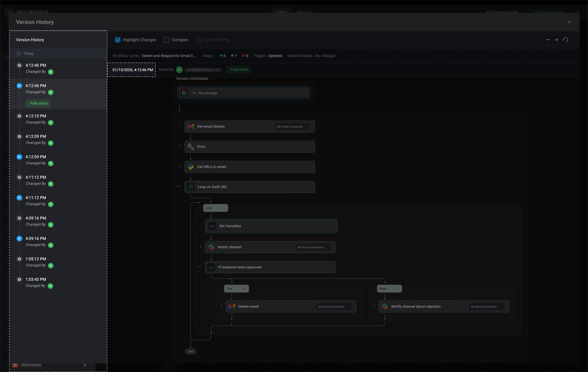Click the blue publish icon for 4:12:09 PM
Image resolution: width=588 pixels, height=372 pixels.
pos(19,157)
